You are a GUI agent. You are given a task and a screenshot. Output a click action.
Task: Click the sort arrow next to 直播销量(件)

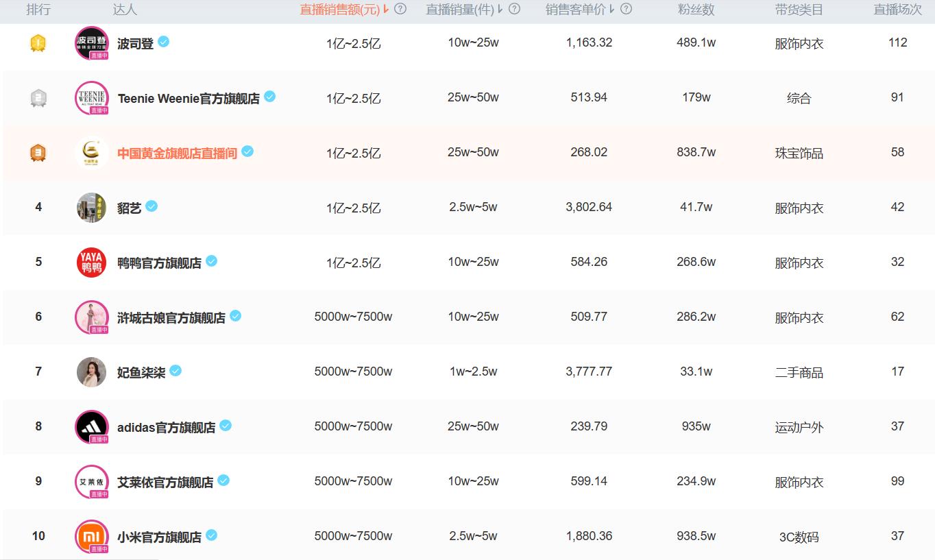(500, 10)
